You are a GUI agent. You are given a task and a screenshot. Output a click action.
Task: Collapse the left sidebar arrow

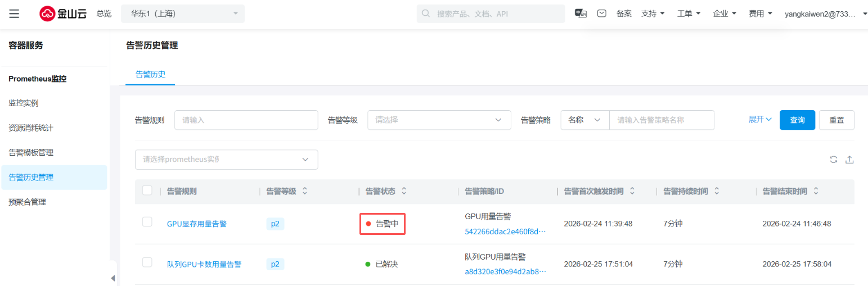click(113, 278)
